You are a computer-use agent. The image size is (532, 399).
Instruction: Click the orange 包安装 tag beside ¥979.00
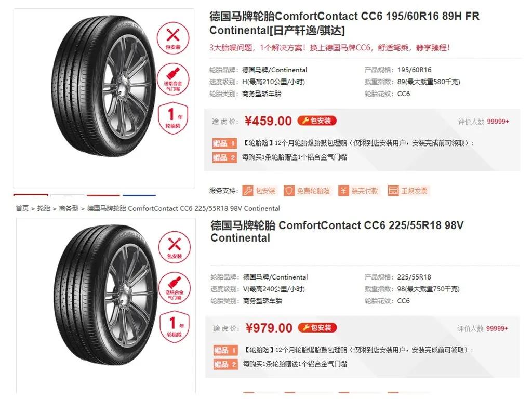pos(318,328)
